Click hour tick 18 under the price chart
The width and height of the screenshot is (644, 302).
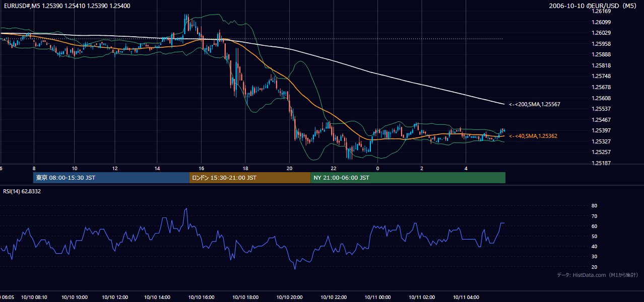[x=245, y=168]
